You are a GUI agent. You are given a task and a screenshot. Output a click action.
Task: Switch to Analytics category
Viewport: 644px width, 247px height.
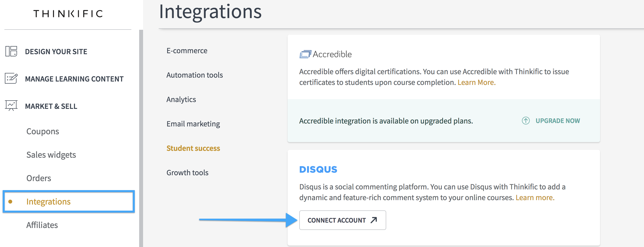click(x=181, y=99)
